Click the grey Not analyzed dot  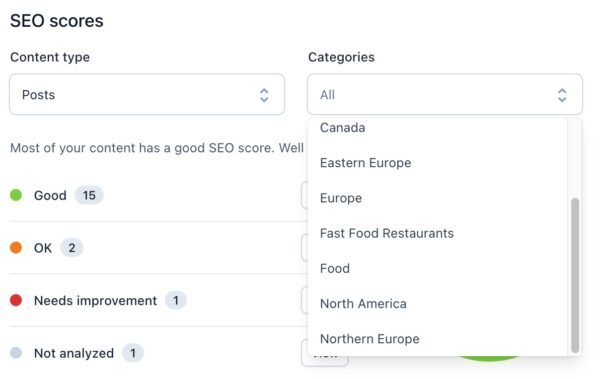tap(16, 353)
